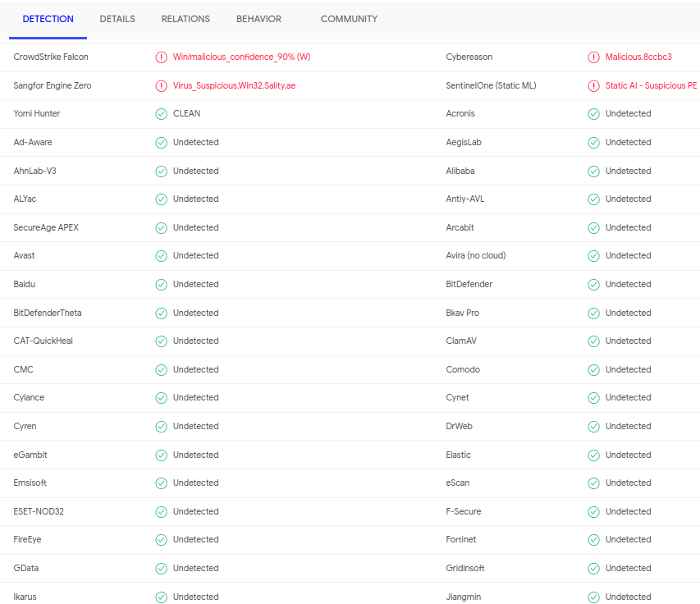The width and height of the screenshot is (700, 604).
Task: Click the ESET-NOD32 engine name
Action: tap(39, 511)
